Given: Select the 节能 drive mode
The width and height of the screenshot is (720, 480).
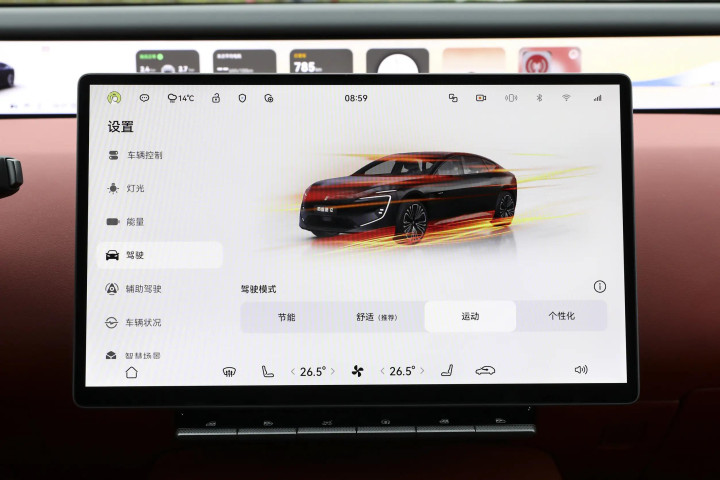Looking at the screenshot, I should (x=287, y=317).
